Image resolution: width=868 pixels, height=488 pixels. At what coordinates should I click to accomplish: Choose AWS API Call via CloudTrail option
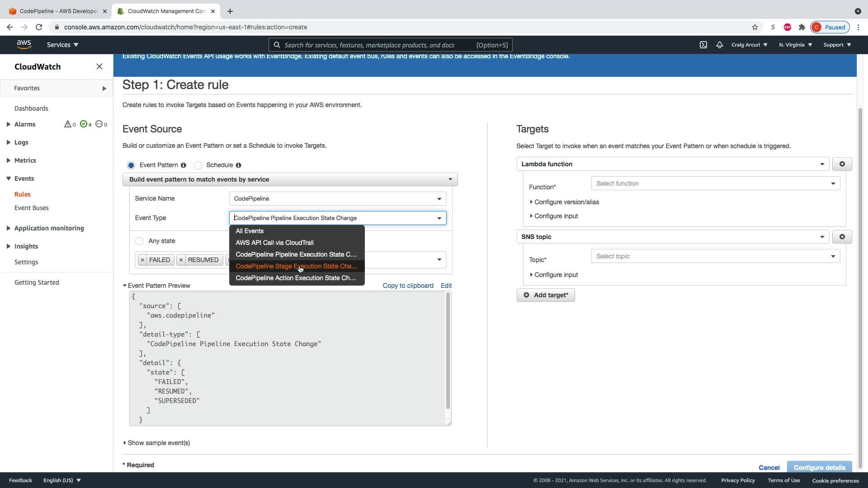click(274, 243)
